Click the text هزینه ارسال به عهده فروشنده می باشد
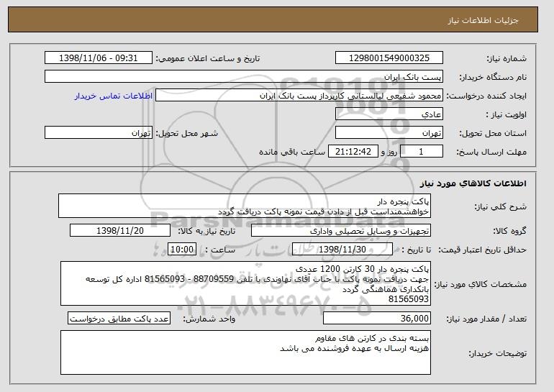Viewport: 554px width, 392px height. pos(355,349)
